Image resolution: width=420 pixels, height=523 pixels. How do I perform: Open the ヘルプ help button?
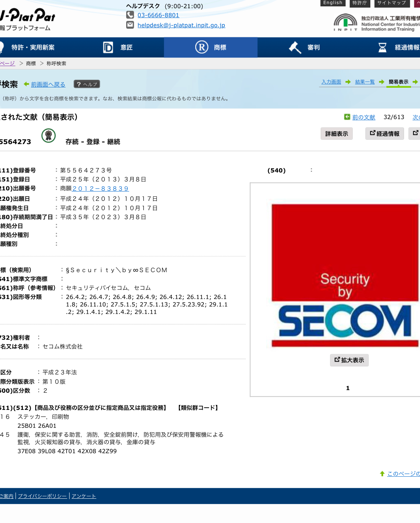(87, 84)
